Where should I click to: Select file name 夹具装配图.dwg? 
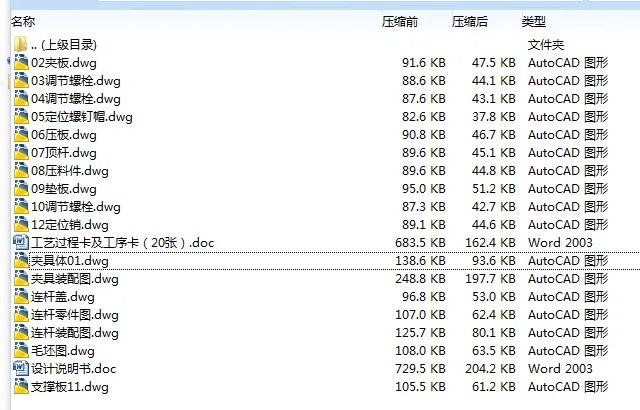(75, 279)
